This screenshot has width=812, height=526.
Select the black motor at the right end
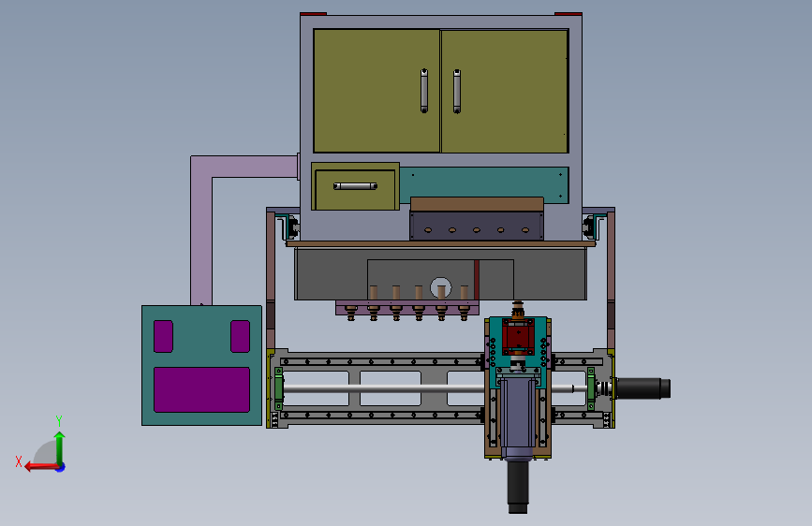pos(642,388)
